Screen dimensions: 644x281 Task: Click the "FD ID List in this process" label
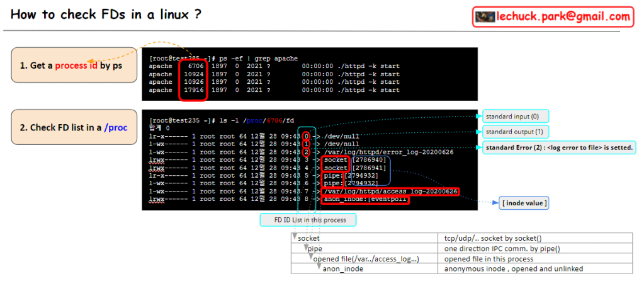point(308,219)
